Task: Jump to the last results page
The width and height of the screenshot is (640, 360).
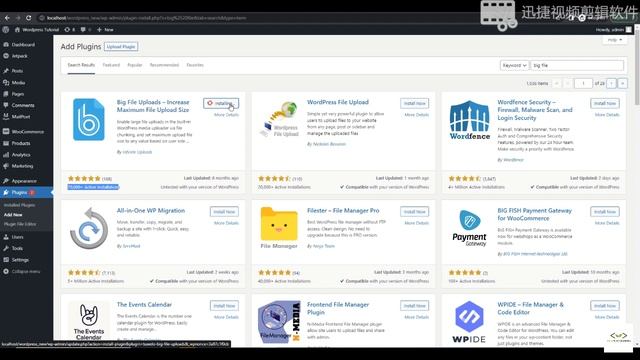Action: [x=622, y=83]
